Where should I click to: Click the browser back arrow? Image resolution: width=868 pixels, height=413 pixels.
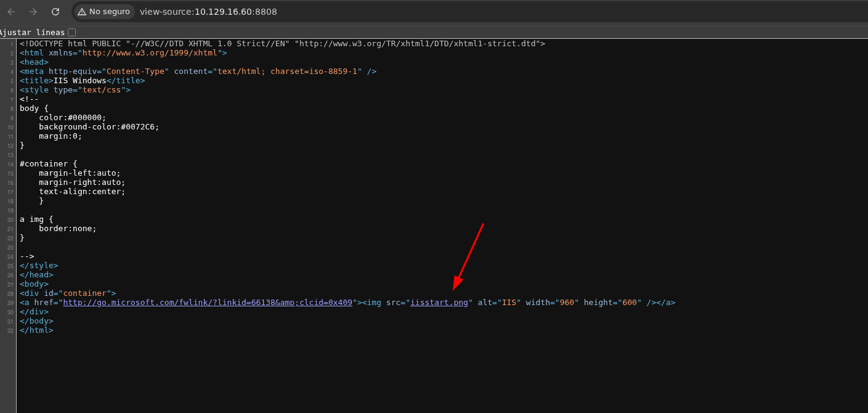(x=11, y=12)
